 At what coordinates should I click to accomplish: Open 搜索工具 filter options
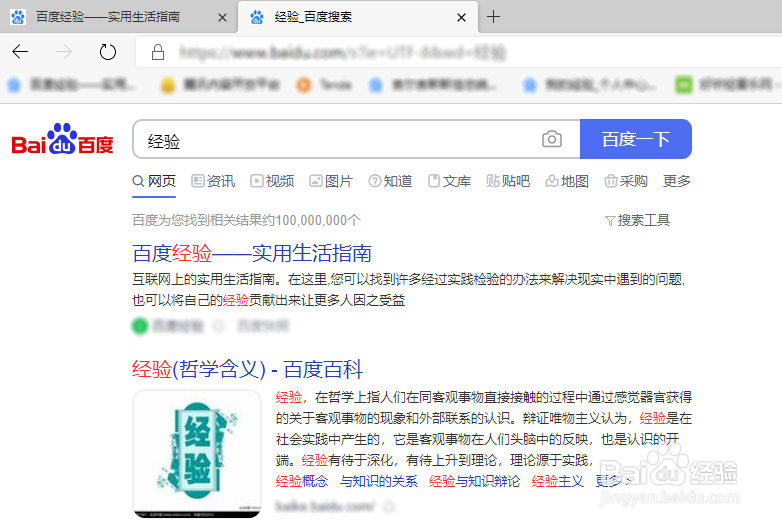(637, 220)
